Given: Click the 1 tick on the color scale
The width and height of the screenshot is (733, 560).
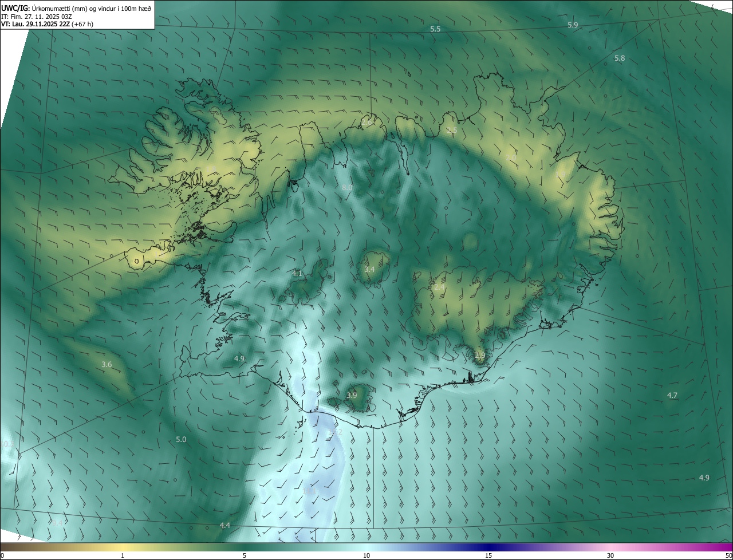Looking at the screenshot, I should [123, 555].
